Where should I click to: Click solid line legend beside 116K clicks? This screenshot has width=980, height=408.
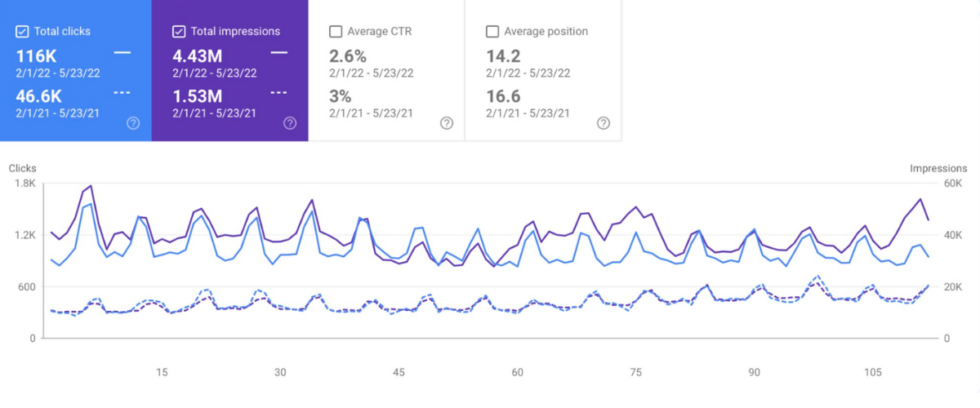[x=122, y=53]
